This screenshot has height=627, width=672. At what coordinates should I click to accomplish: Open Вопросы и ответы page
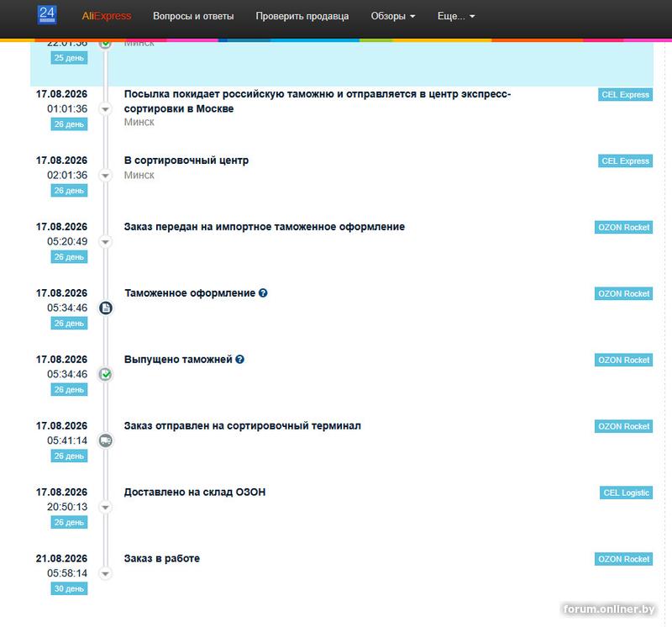pyautogui.click(x=193, y=16)
